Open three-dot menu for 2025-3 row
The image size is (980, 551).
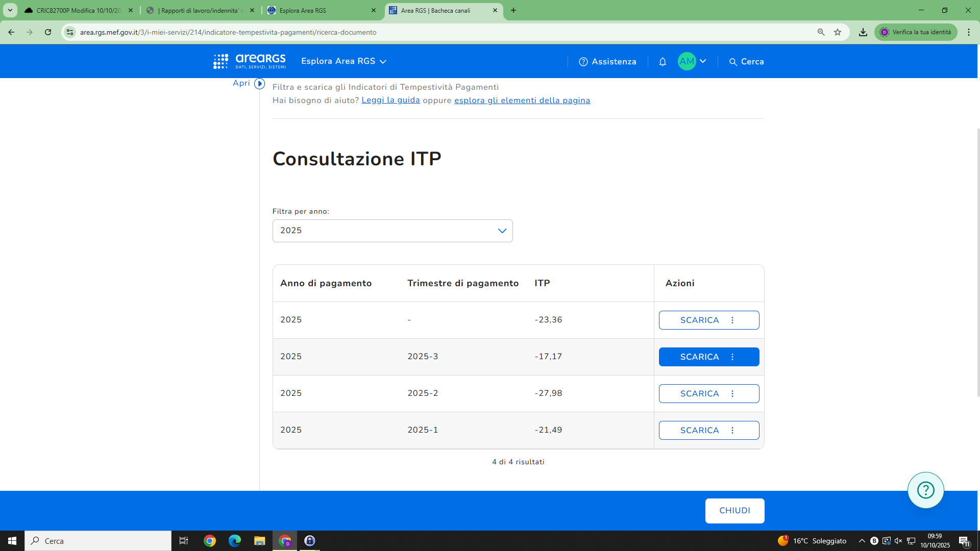pyautogui.click(x=732, y=357)
